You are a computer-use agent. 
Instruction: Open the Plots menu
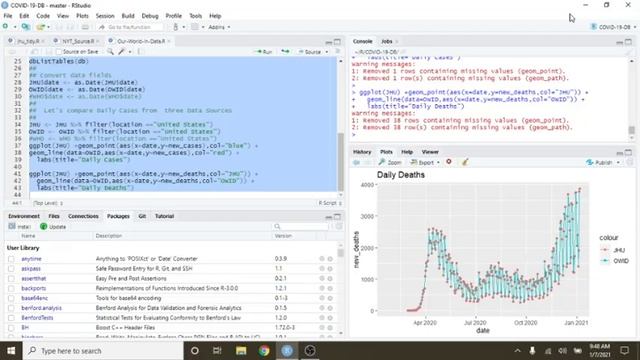(x=82, y=16)
